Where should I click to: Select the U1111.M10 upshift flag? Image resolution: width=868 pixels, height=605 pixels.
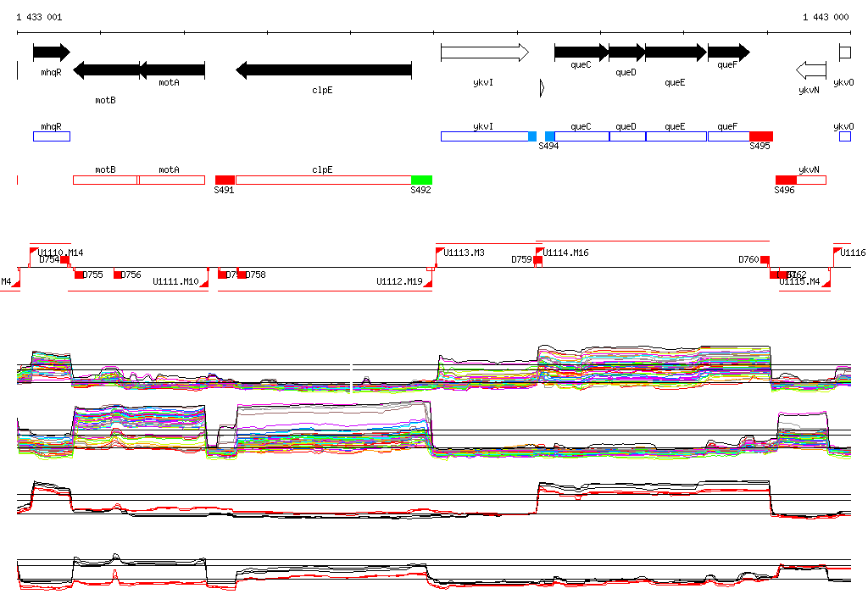pos(204,283)
